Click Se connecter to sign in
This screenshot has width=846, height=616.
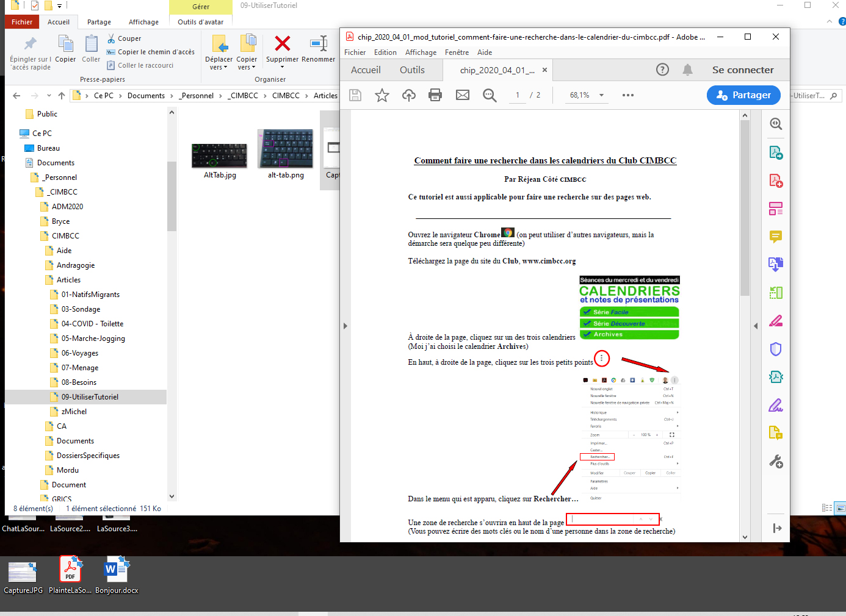(x=742, y=70)
